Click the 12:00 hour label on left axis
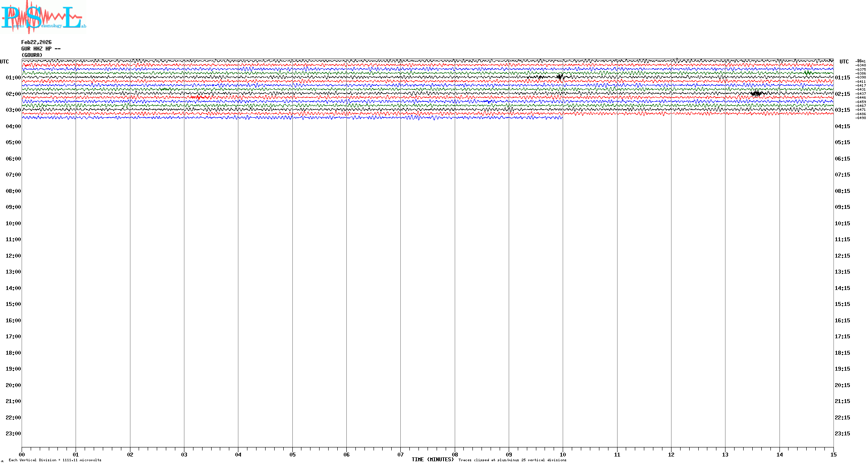Screen dimensions: 868x466 [13, 256]
